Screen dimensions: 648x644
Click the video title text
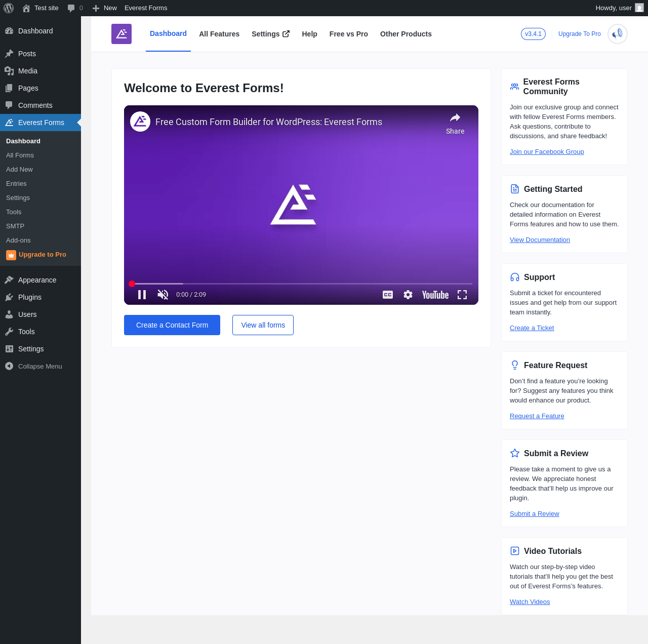[269, 122]
